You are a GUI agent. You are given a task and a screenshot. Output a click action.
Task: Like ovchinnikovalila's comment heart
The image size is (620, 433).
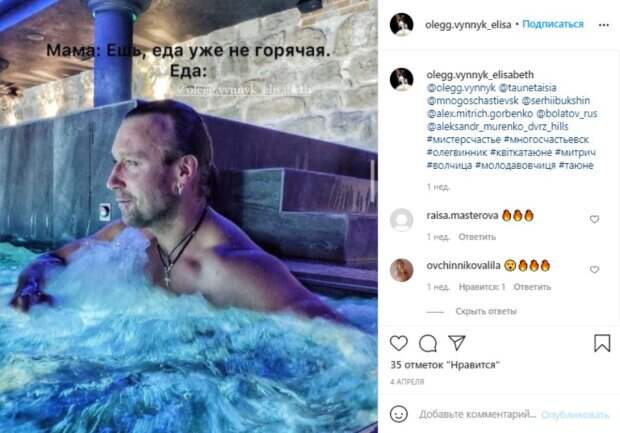594,269
